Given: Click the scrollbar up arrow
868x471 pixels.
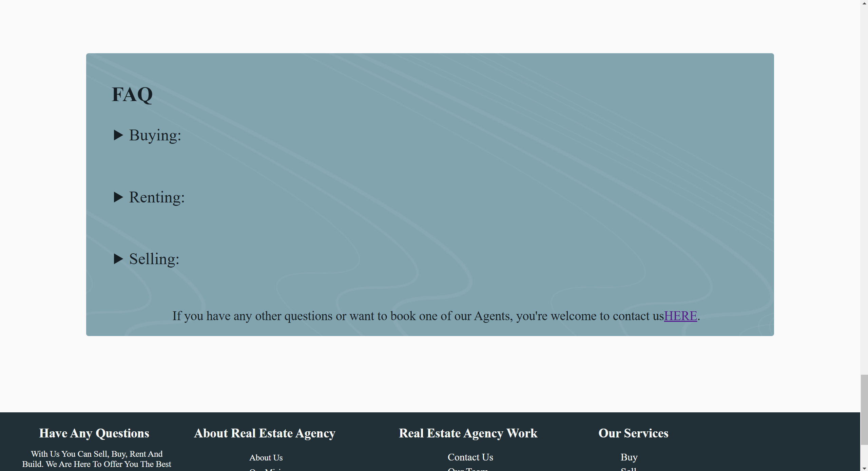Looking at the screenshot, I should click(x=864, y=3).
